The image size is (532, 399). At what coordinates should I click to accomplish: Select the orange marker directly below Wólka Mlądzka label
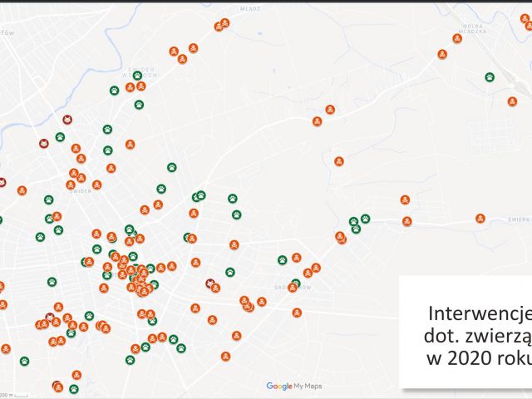coord(458,38)
